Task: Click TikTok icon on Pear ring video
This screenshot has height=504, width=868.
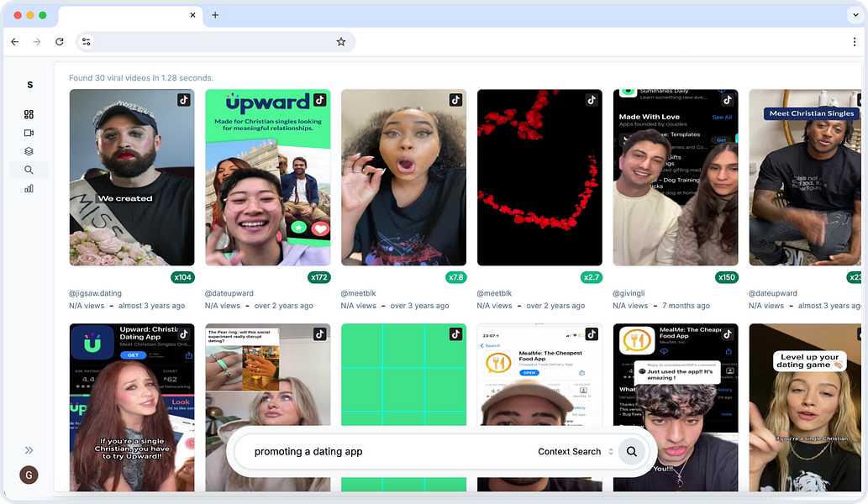Action: click(x=320, y=334)
